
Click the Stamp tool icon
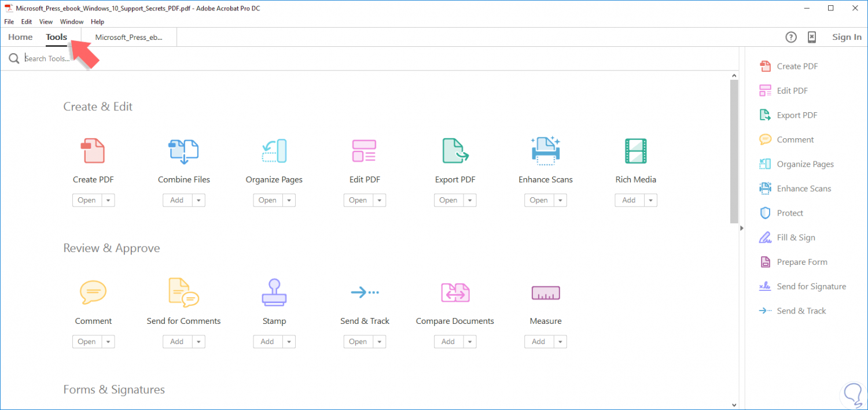[274, 292]
